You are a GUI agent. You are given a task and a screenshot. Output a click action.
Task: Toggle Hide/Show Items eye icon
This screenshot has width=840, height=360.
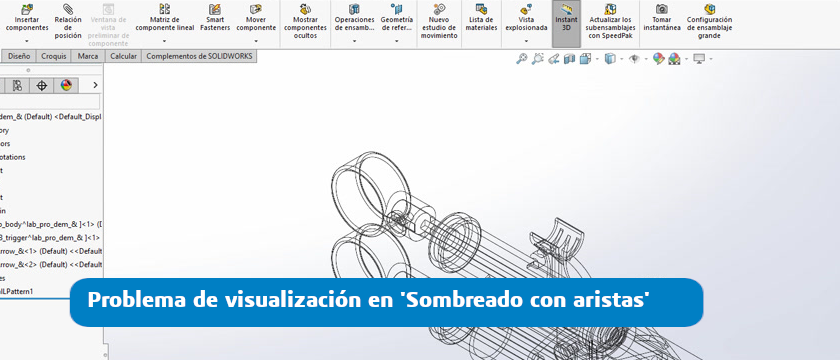(634, 59)
